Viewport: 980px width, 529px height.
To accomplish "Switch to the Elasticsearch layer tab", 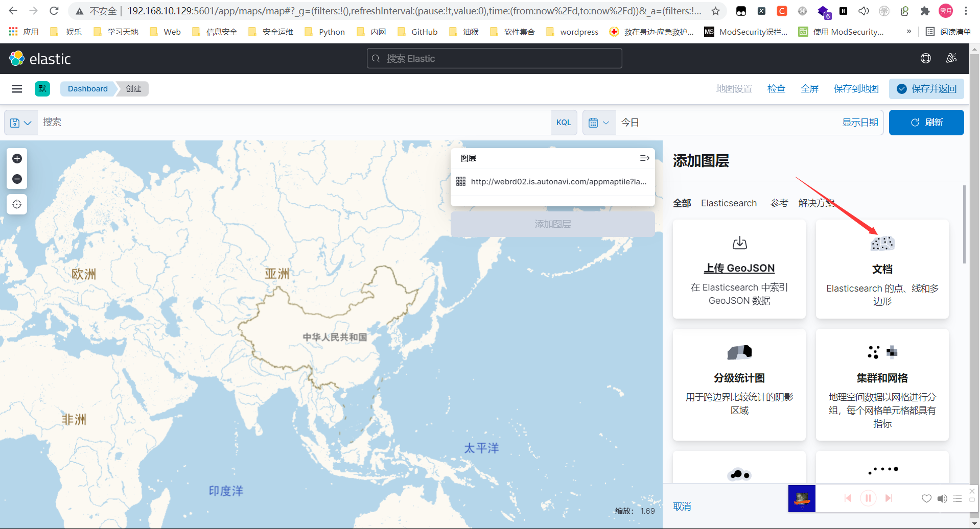I will coord(729,203).
